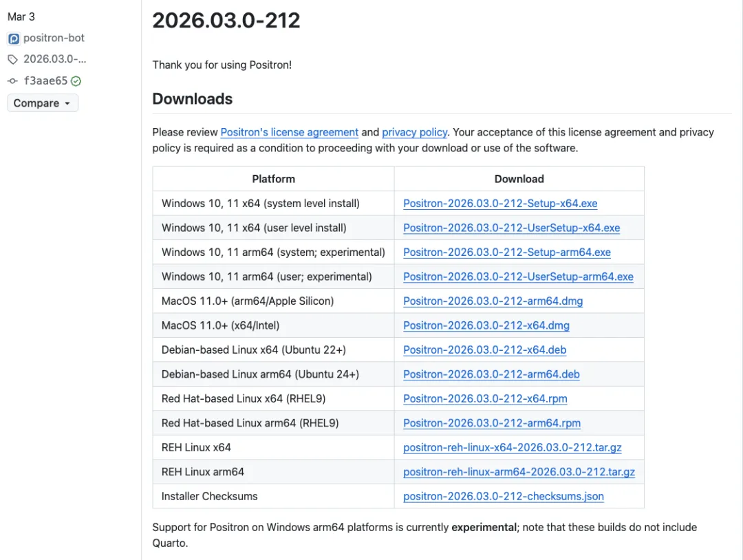Click 'Debian-based Linux x64 (Ubuntu 22+)' cell
Viewport: 743px width, 560px height.
click(x=273, y=350)
